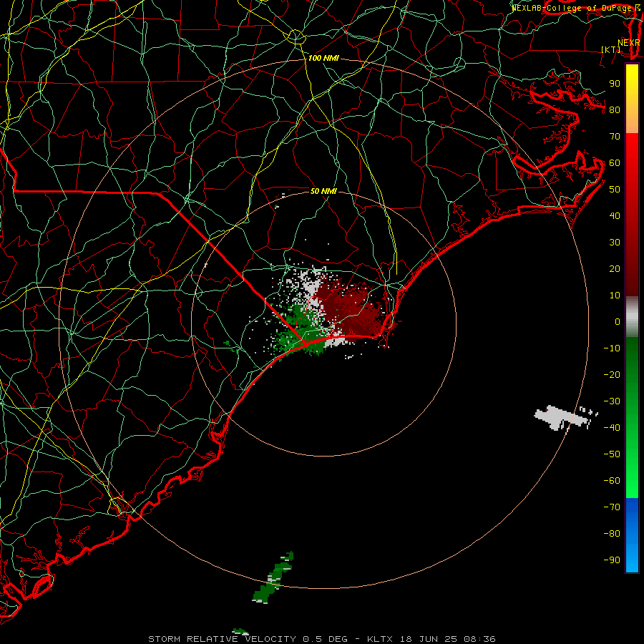This screenshot has width=644, height=644.
Task: Click the -20 value on velocity scale
Action: pos(612,375)
